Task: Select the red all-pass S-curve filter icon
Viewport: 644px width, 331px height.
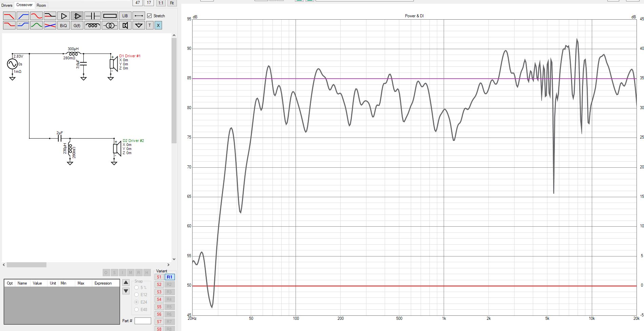Action: (36, 16)
